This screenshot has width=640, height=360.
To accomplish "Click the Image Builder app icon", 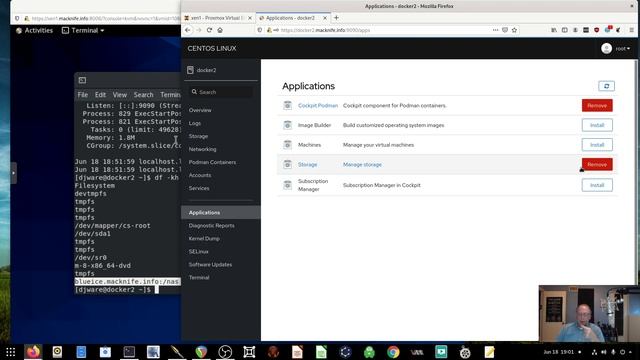I will (x=287, y=125).
